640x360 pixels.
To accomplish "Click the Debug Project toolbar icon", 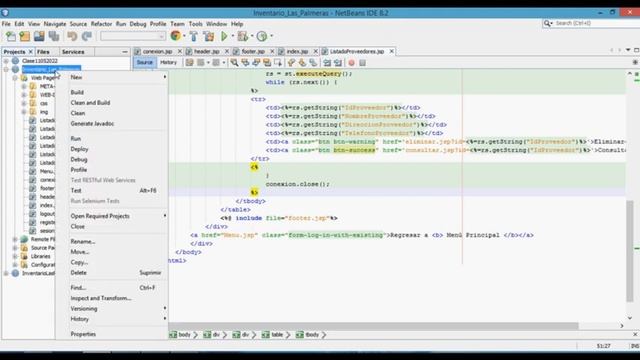I will 242,36.
